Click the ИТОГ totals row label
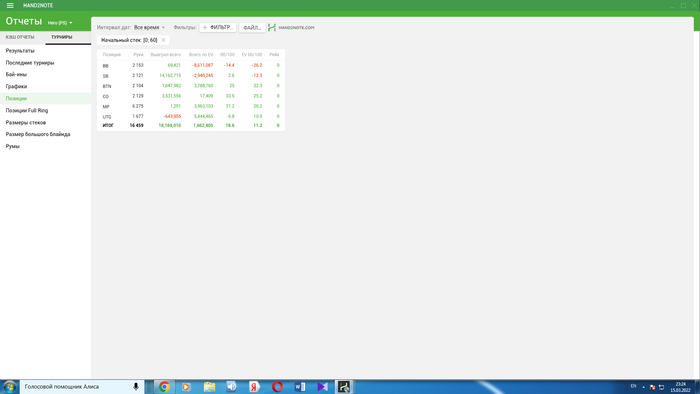The image size is (700, 394). tap(108, 126)
